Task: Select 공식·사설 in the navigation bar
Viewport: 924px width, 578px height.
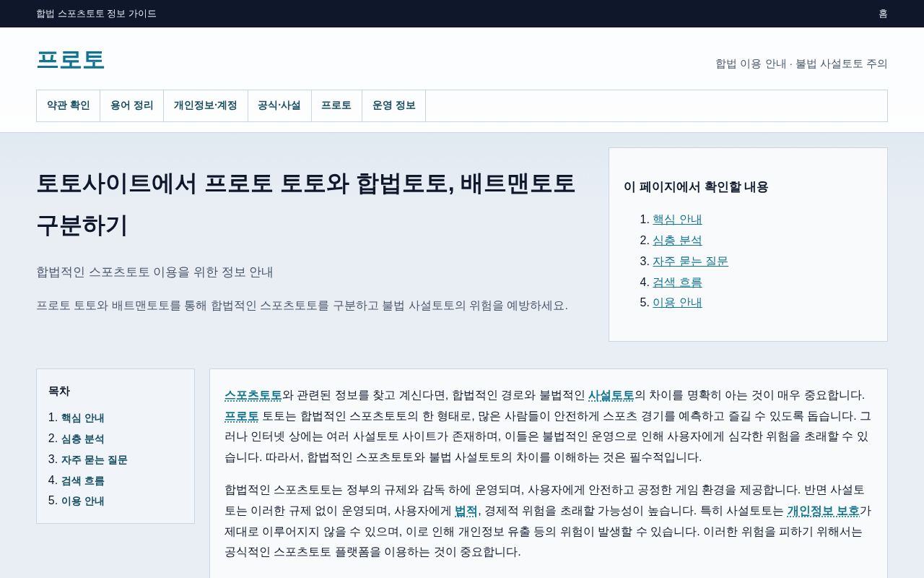Action: [x=279, y=105]
